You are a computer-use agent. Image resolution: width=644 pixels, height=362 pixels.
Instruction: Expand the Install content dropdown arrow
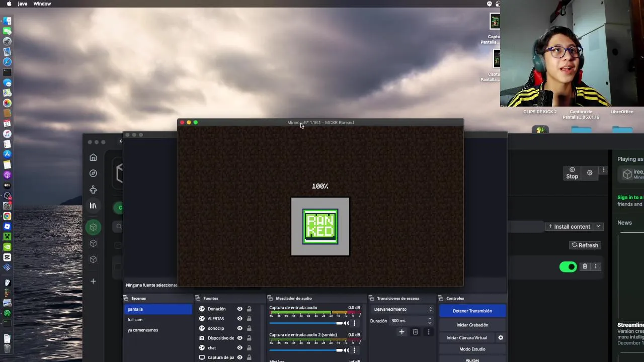(x=598, y=227)
